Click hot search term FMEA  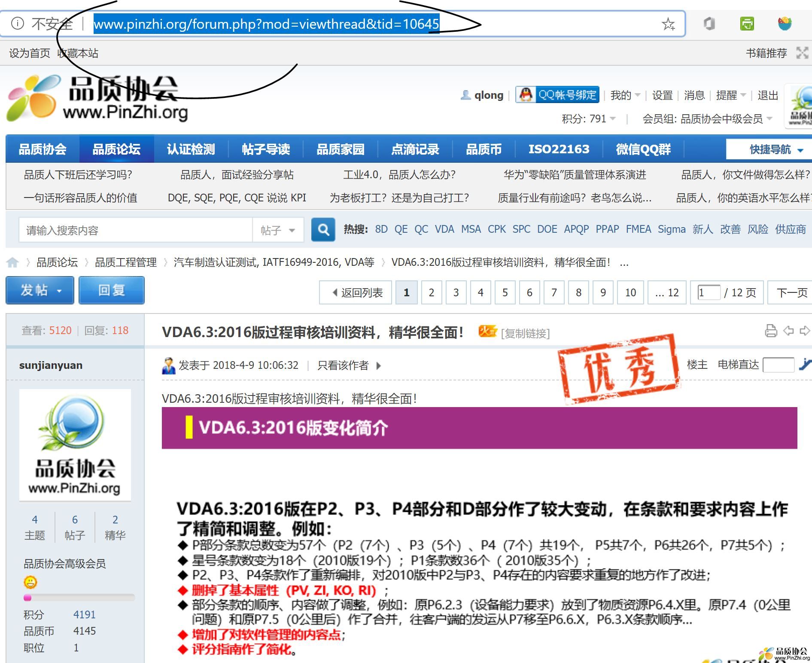tap(639, 229)
